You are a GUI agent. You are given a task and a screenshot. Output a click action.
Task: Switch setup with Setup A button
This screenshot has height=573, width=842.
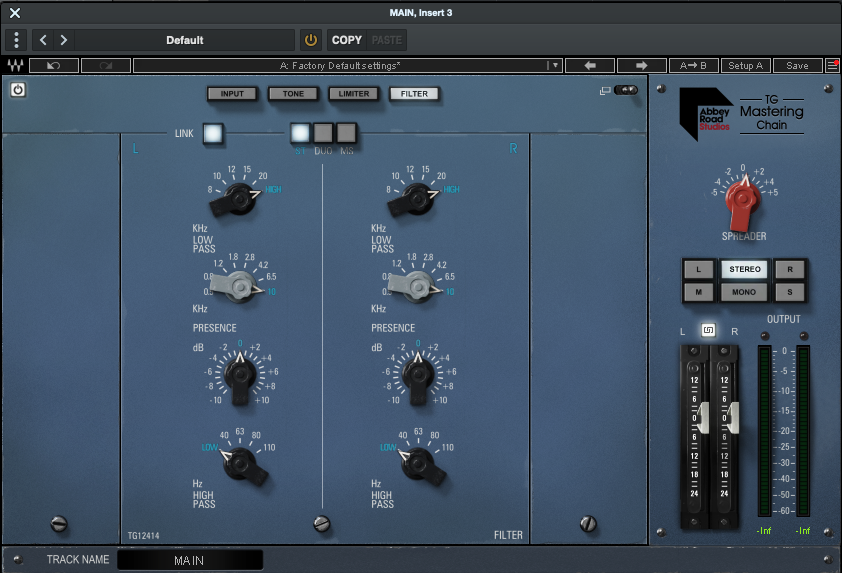coord(745,66)
